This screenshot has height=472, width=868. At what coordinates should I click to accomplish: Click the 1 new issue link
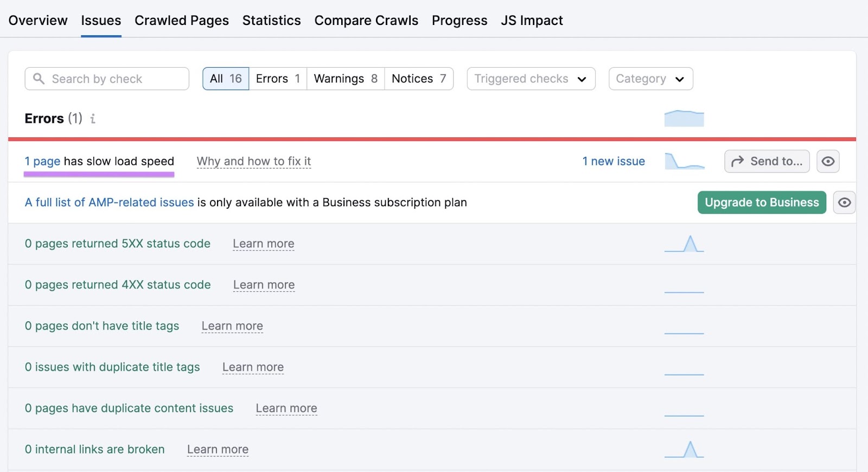[614, 161]
